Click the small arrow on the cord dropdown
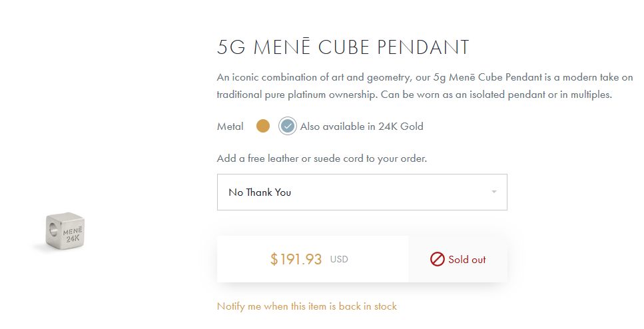 [493, 192]
